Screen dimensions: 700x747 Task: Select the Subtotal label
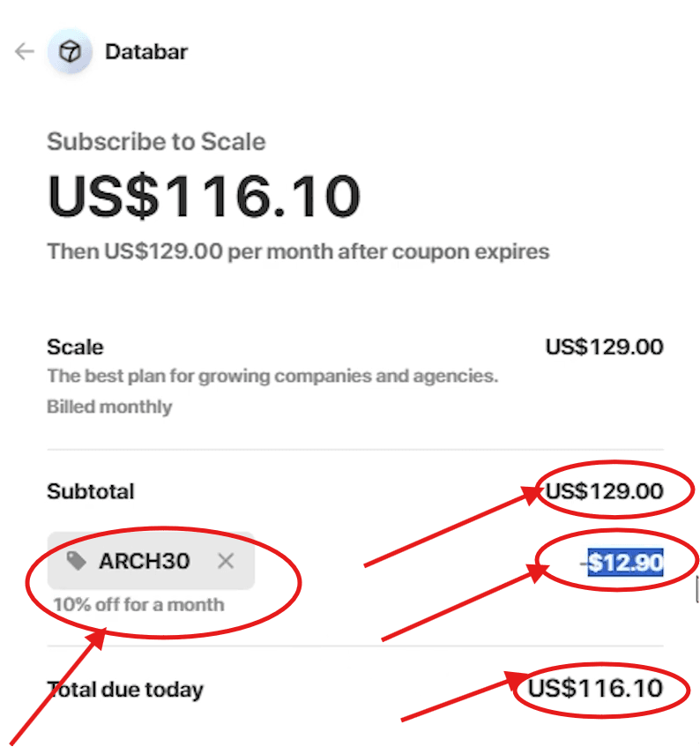coord(90,491)
